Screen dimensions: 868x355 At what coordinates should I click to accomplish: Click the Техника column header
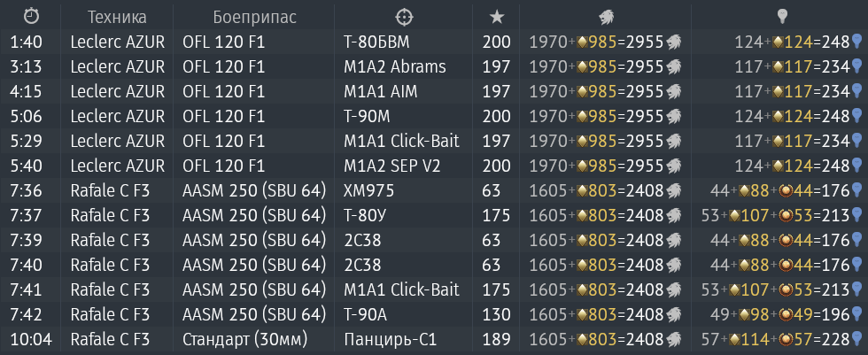[117, 17]
